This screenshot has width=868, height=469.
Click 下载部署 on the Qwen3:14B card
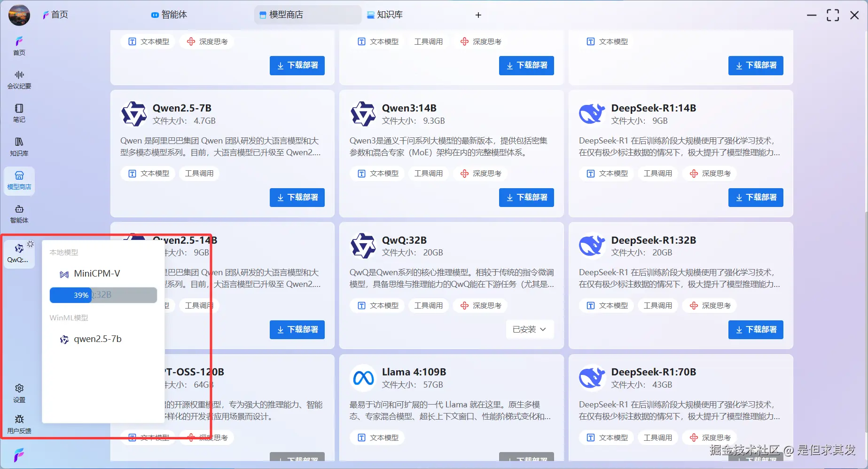[526, 197]
